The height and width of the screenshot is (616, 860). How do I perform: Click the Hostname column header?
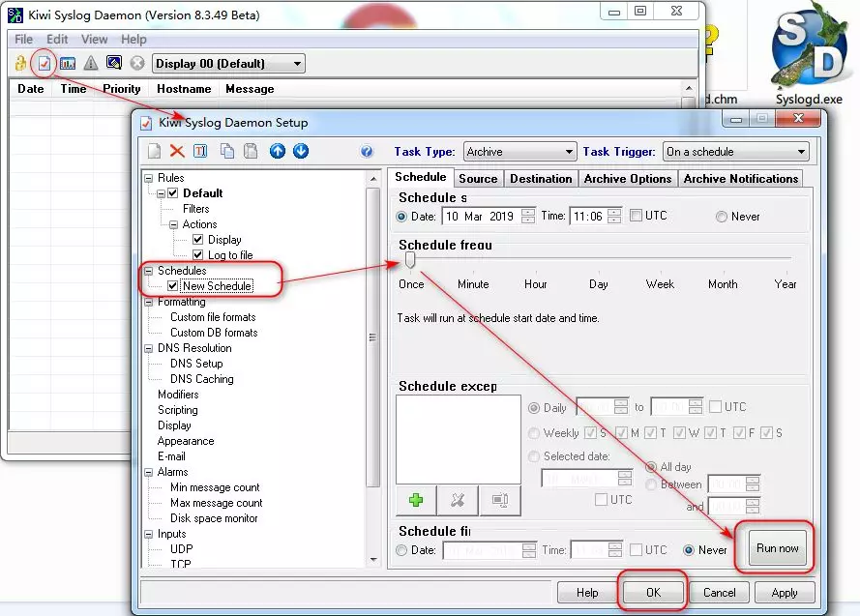point(184,89)
